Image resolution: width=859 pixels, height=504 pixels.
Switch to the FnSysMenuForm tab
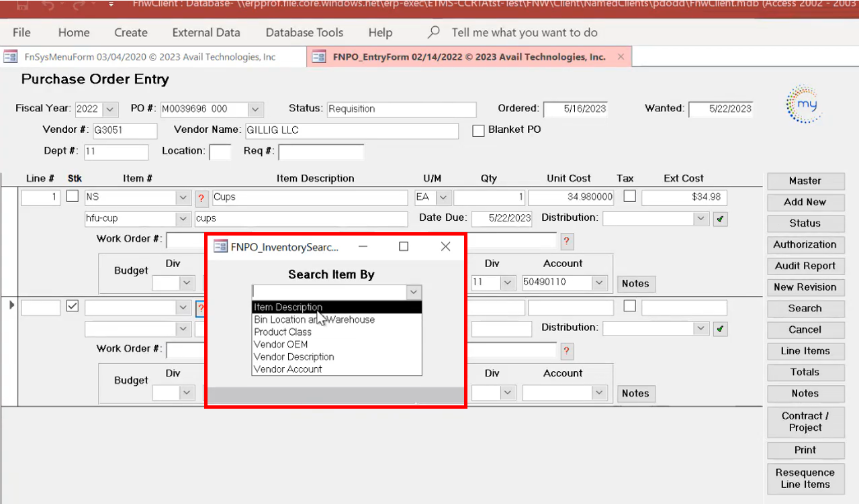pyautogui.click(x=149, y=57)
